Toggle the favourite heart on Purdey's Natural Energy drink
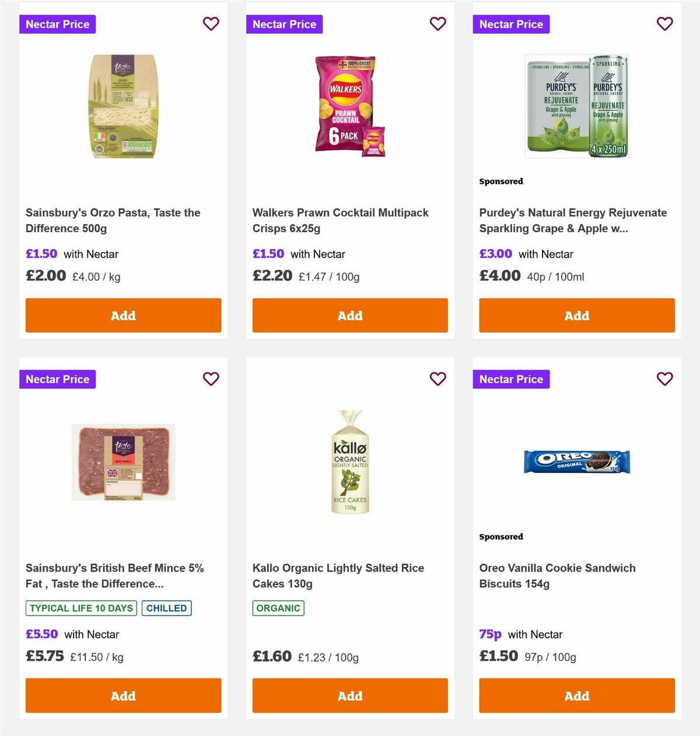 [664, 24]
